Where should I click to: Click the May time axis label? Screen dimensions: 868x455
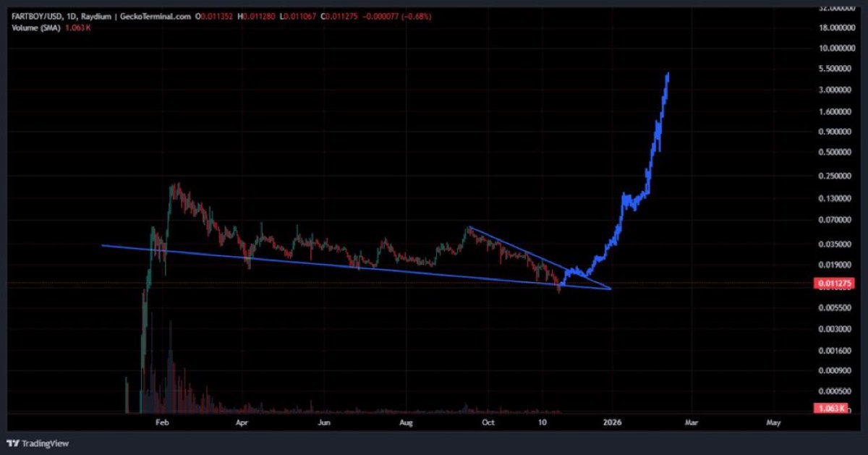click(773, 421)
